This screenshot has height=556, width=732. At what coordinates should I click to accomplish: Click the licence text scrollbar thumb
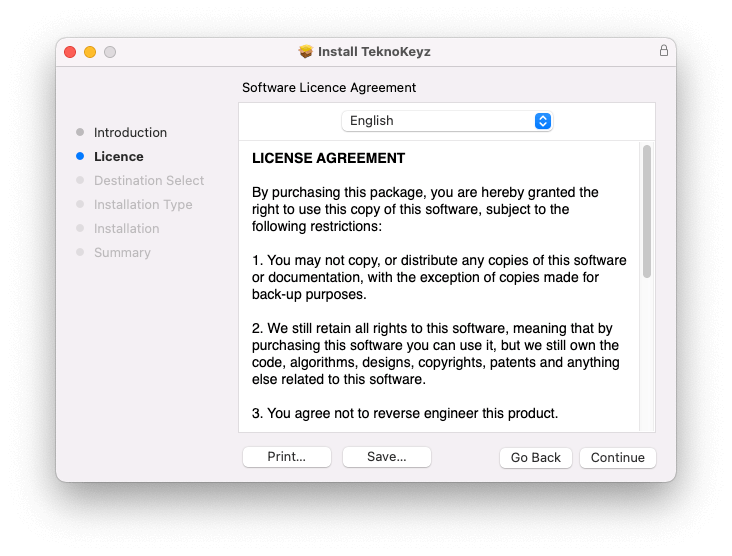(x=647, y=210)
